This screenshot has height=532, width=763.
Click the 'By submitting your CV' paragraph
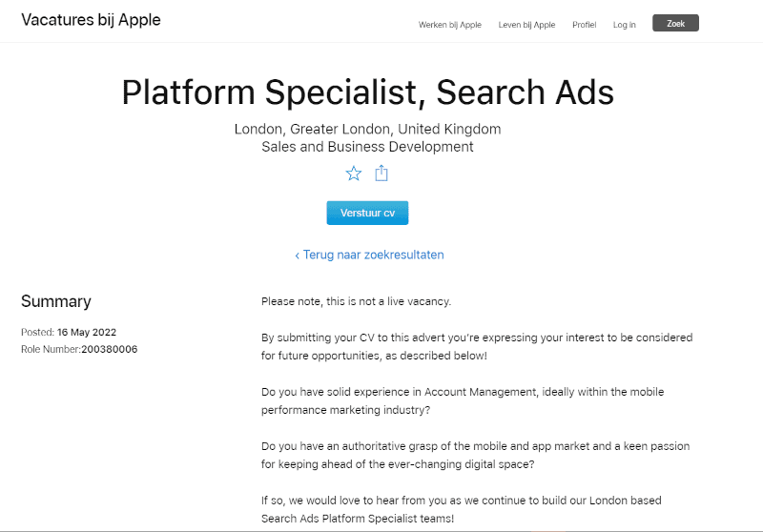coord(476,346)
